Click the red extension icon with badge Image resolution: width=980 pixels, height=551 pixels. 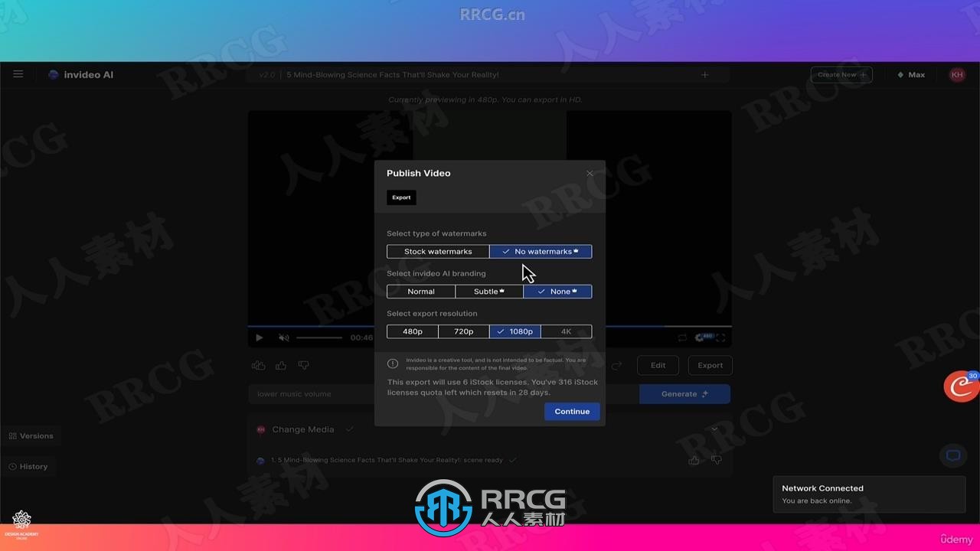pyautogui.click(x=962, y=386)
